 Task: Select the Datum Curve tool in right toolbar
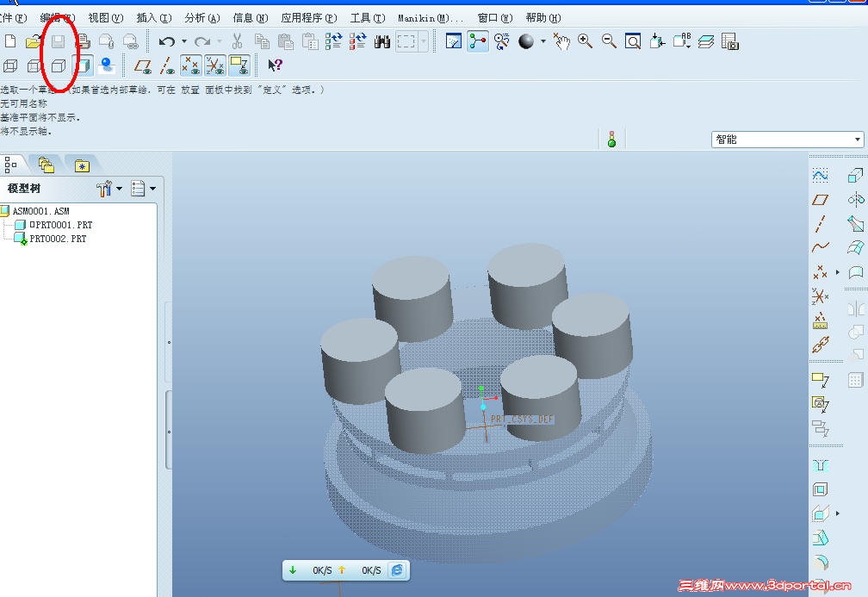(820, 247)
